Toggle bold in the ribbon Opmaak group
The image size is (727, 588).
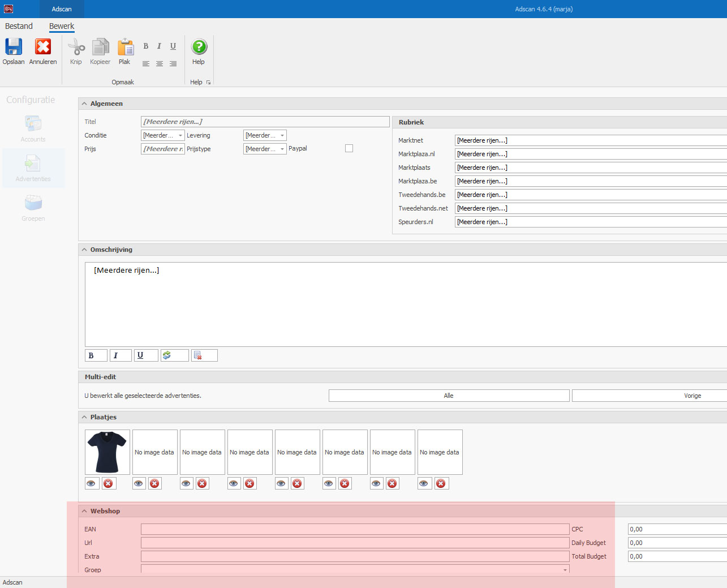[x=145, y=46]
